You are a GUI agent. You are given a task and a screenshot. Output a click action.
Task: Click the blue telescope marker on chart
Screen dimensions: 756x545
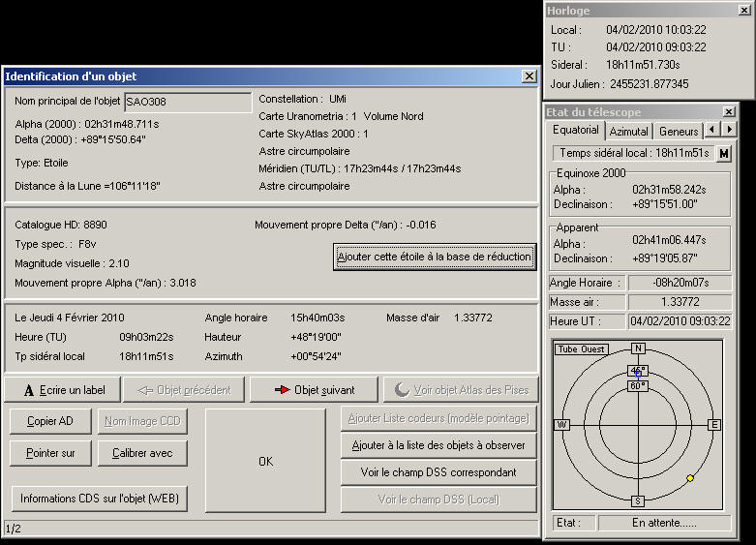point(638,375)
